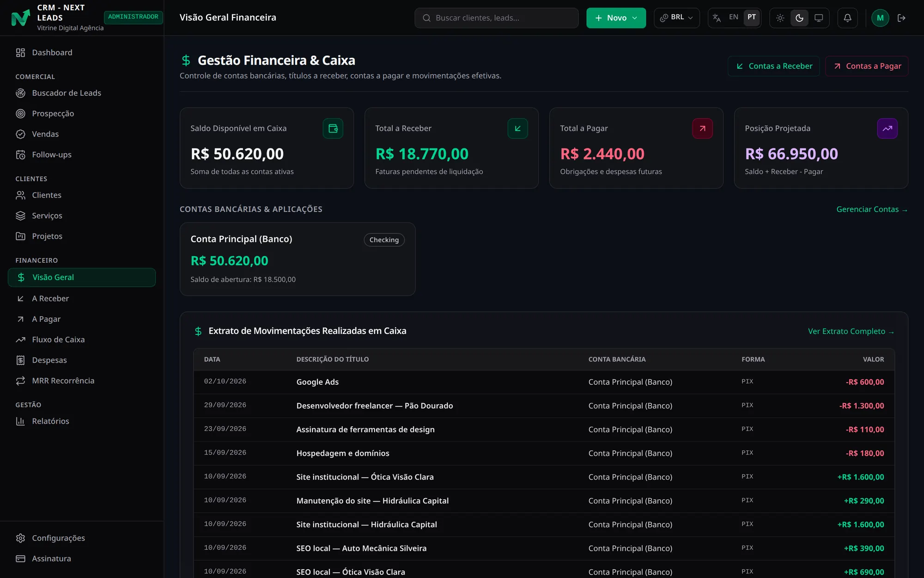
Task: Switch to dark theme moon icon
Action: coord(799,18)
